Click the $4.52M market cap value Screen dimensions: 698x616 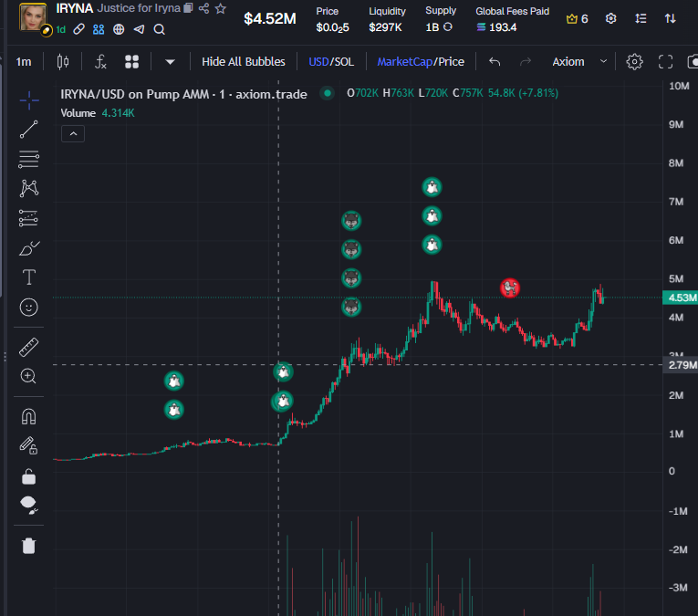(270, 18)
